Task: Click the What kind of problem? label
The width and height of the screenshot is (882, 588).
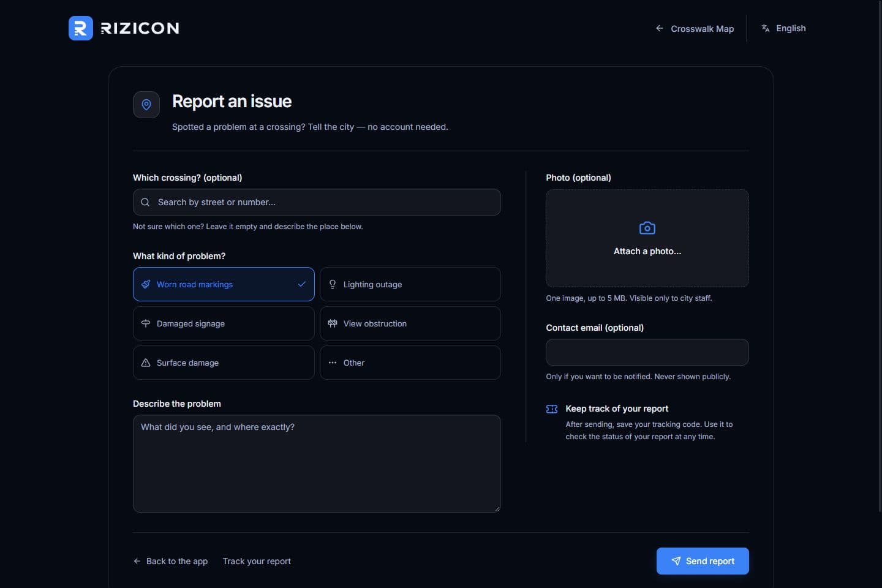Action: point(179,256)
